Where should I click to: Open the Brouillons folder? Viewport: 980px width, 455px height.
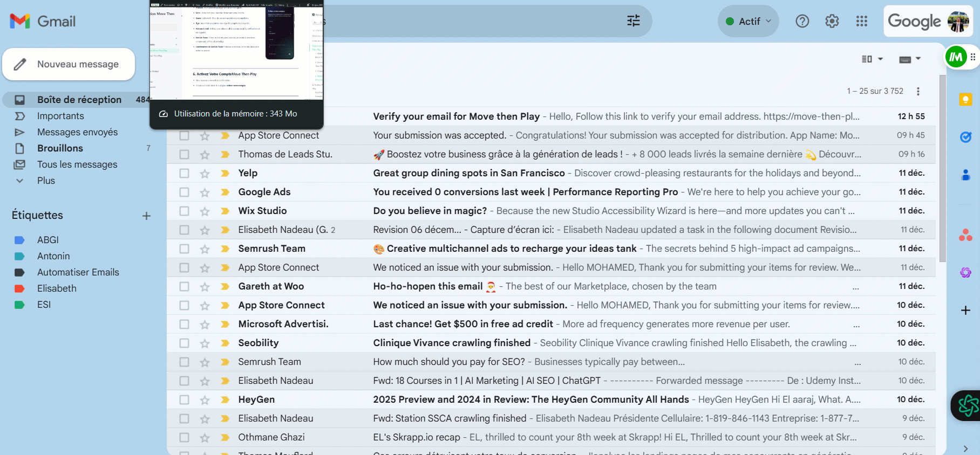coord(60,148)
